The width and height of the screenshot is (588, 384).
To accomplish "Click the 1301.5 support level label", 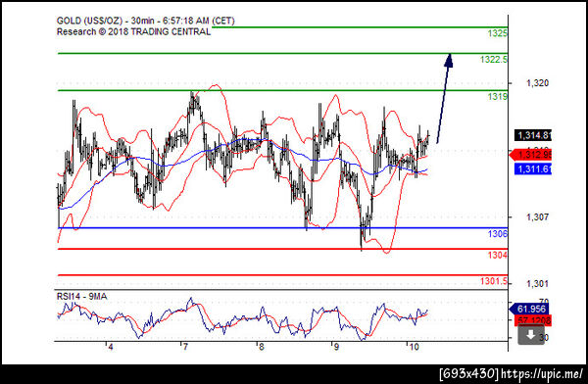I will [x=494, y=281].
